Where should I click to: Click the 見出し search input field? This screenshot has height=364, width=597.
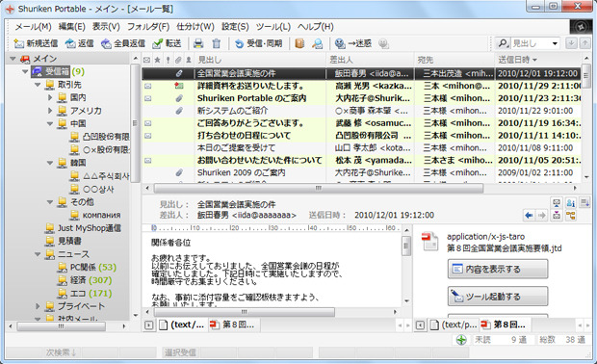(531, 43)
